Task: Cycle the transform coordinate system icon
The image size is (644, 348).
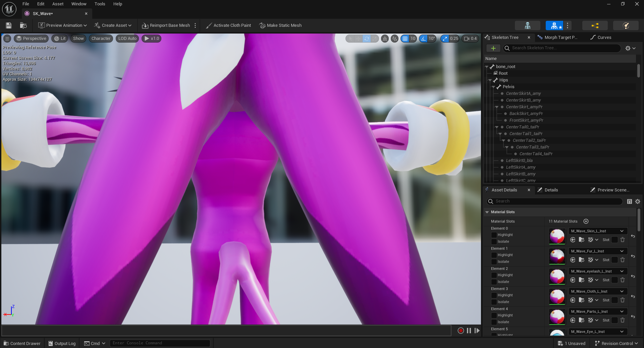Action: coord(385,39)
